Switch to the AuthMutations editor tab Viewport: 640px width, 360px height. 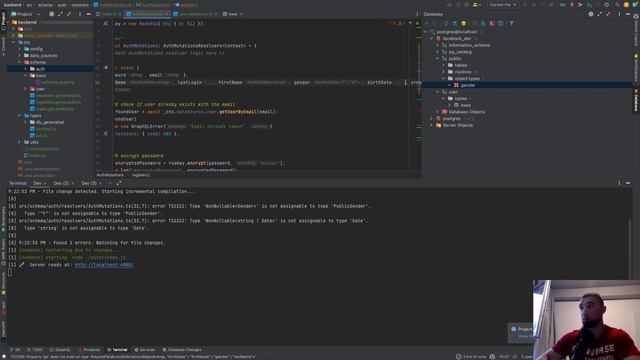pos(147,14)
